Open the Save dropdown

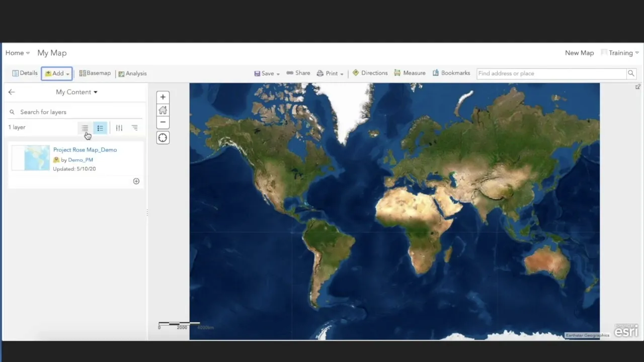[x=267, y=73]
